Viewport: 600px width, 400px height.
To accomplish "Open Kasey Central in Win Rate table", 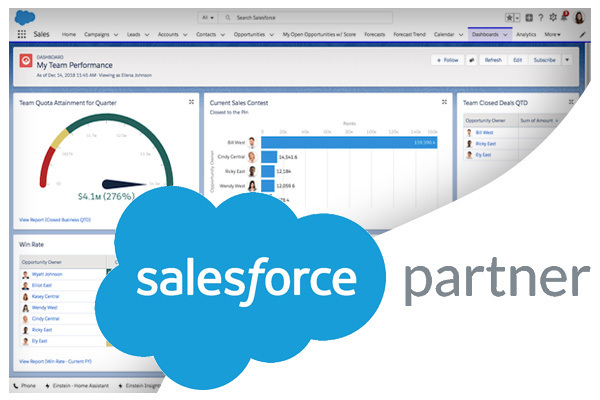I will [46, 296].
